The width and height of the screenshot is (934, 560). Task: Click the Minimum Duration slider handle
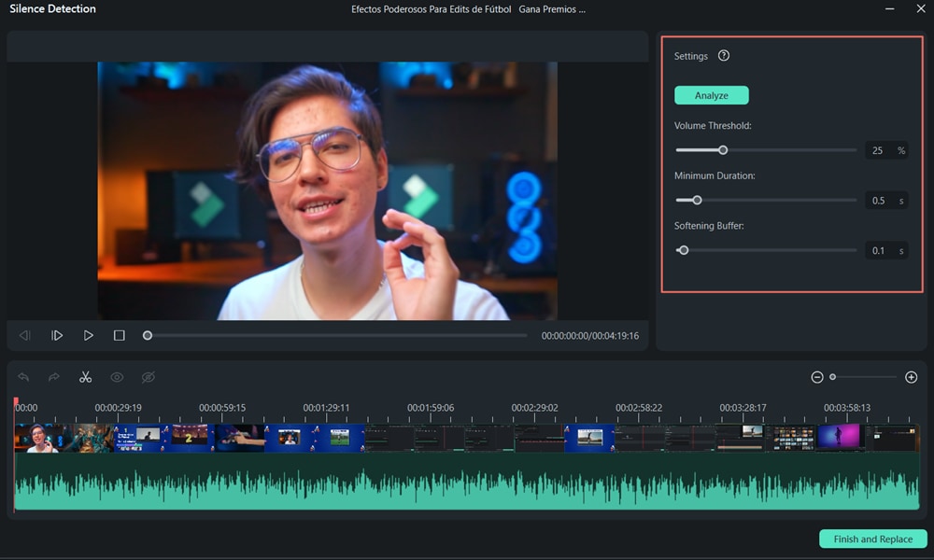click(697, 200)
